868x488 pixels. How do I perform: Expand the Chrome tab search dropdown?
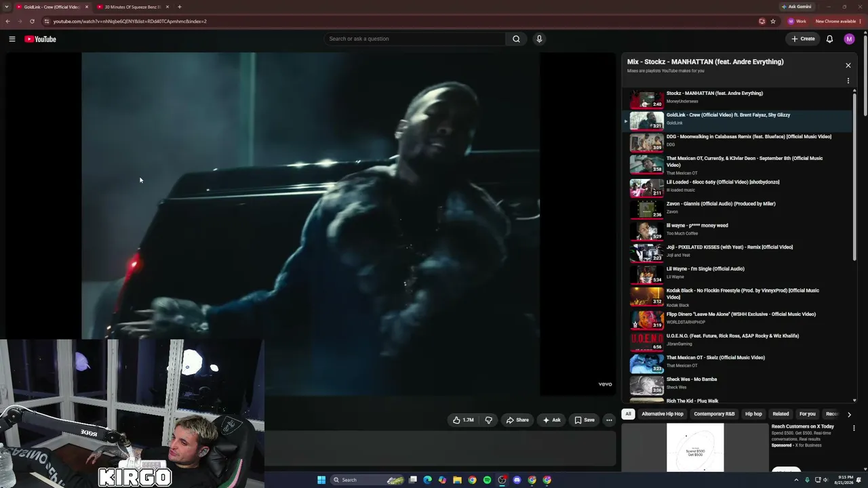7,7
